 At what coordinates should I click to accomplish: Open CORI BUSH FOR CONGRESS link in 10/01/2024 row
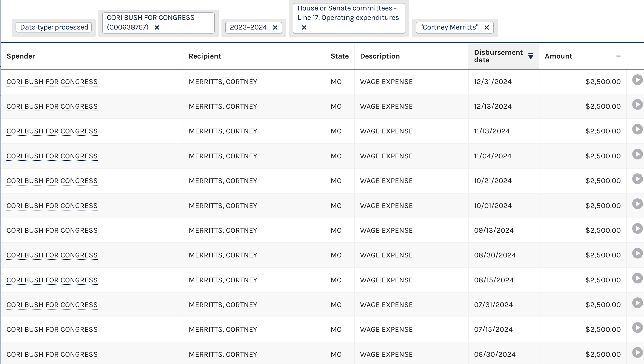click(52, 206)
